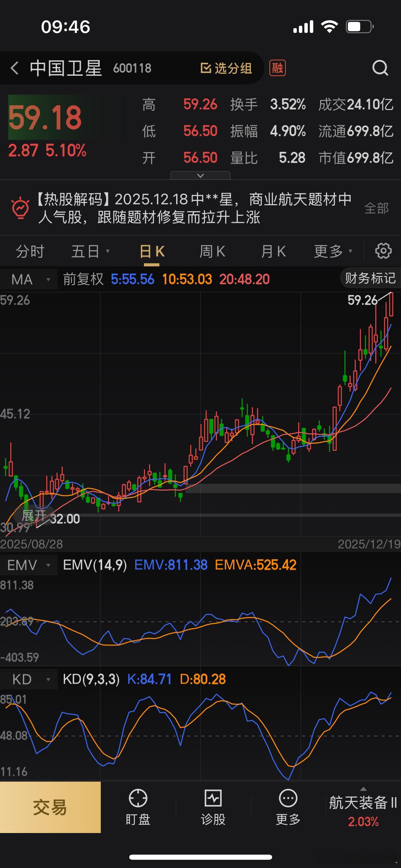This screenshot has height=868, width=401.
Task: Tap the D:80.28 reading
Action: point(203,679)
